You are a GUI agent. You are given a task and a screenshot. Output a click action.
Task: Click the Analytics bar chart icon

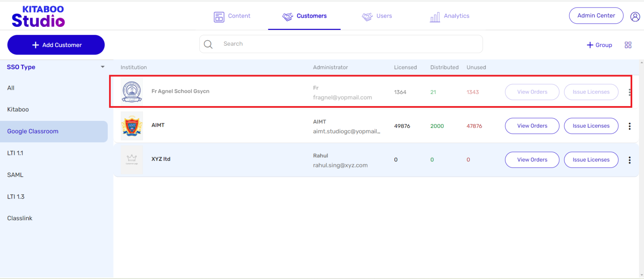tap(435, 17)
